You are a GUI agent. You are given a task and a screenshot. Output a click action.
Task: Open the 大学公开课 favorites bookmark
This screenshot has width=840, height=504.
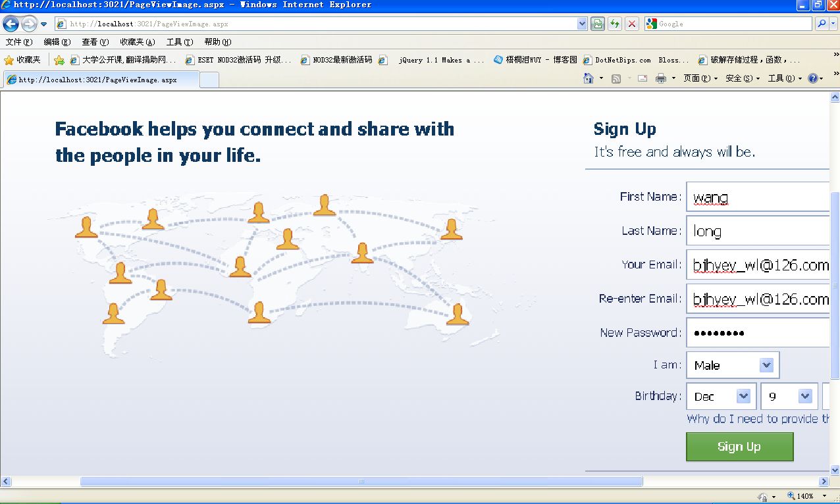pyautogui.click(x=123, y=60)
